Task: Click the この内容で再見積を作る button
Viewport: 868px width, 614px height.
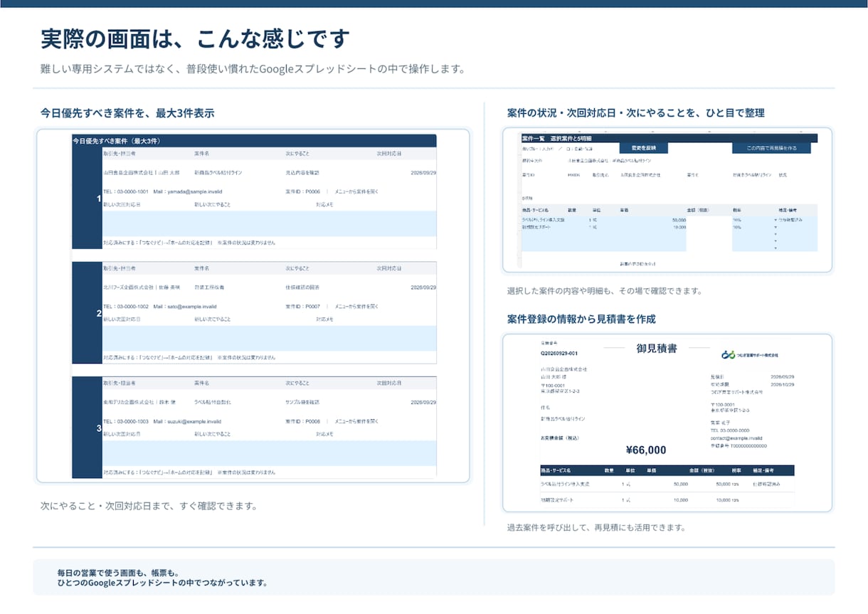Action: [771, 148]
